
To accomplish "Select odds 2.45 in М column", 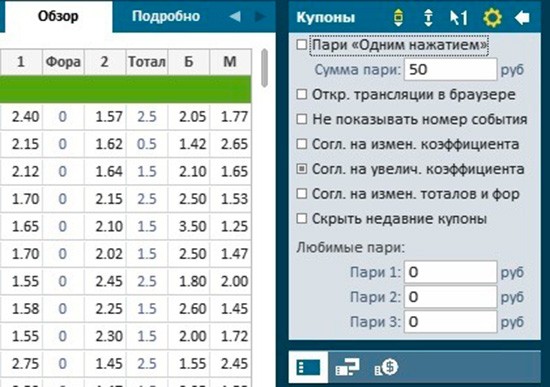I will 234,363.
